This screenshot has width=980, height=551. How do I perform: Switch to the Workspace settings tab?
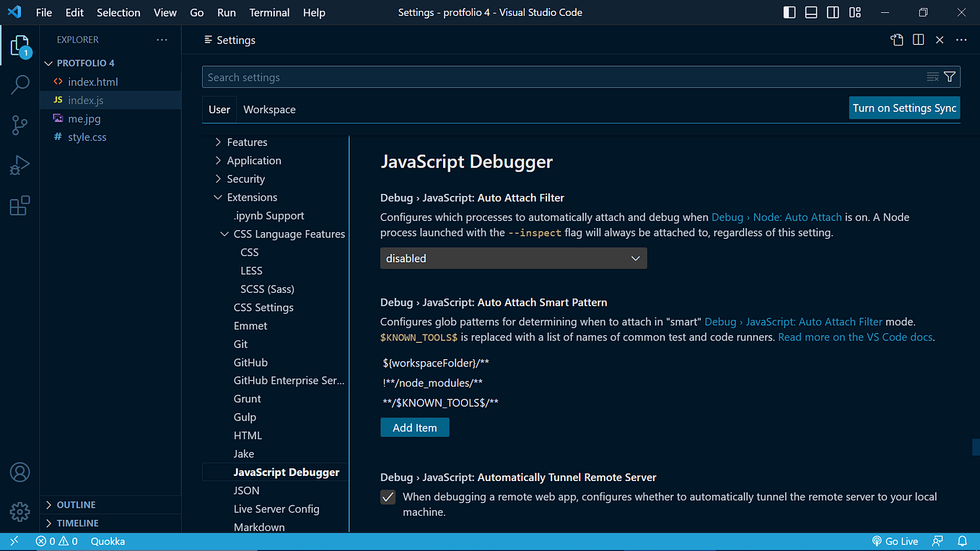coord(269,109)
